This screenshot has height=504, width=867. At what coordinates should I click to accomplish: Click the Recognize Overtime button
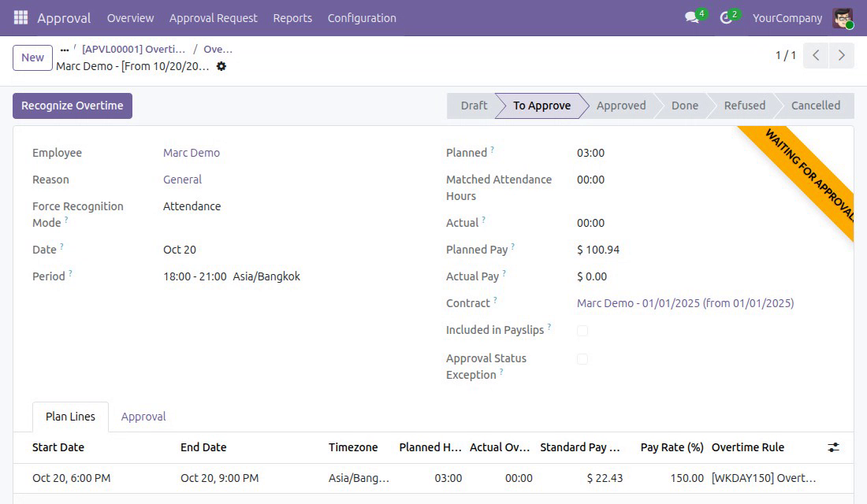click(x=73, y=106)
